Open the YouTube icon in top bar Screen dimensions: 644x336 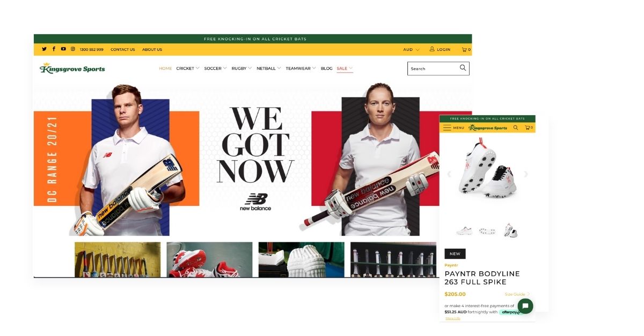63,49
